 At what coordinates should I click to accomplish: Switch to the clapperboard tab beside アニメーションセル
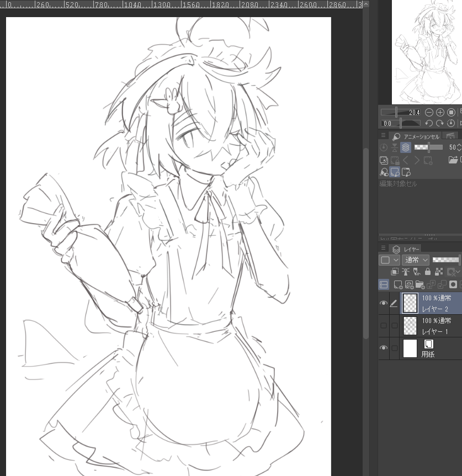tap(450, 136)
